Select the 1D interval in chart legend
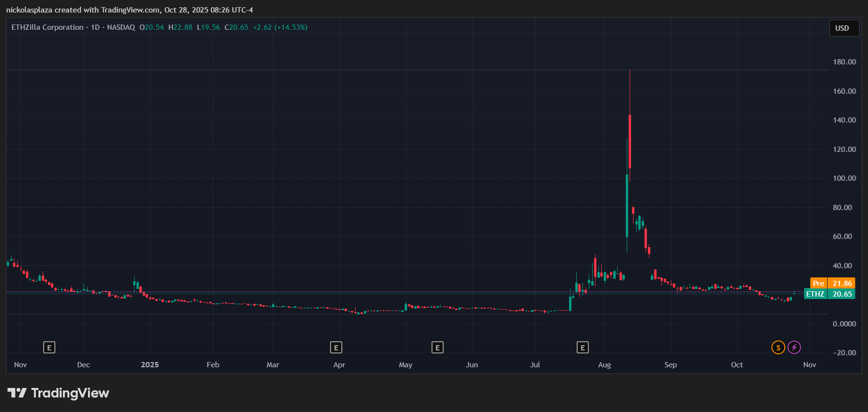Viewport: 868px width, 412px height. point(95,27)
